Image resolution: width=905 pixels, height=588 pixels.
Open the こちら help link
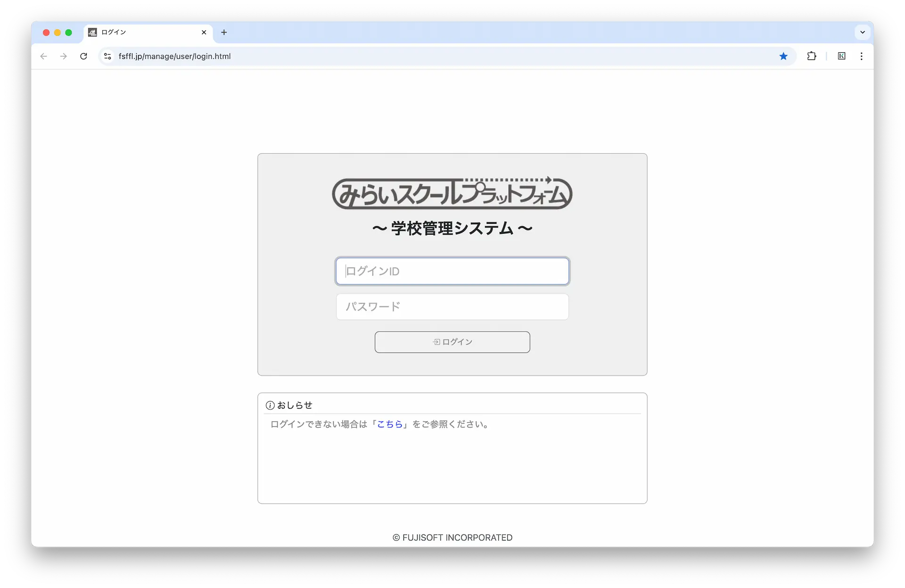point(390,424)
